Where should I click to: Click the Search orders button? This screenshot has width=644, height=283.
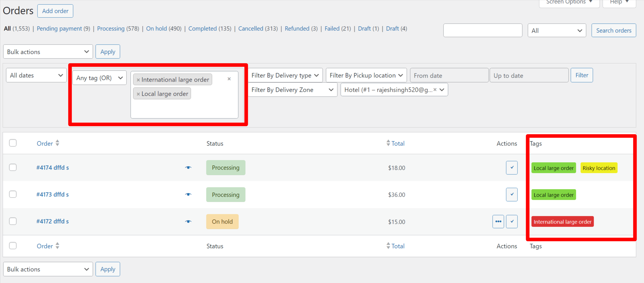pyautogui.click(x=614, y=31)
